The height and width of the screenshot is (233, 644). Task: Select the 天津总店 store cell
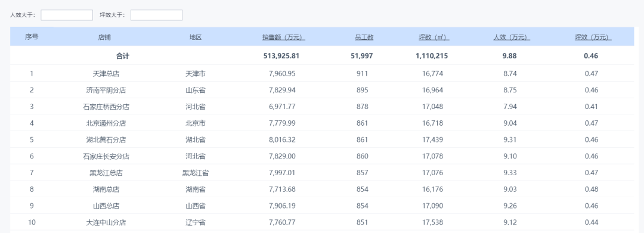[x=106, y=73]
